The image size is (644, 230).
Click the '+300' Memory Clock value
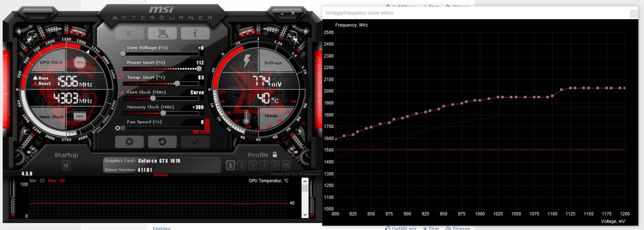198,107
